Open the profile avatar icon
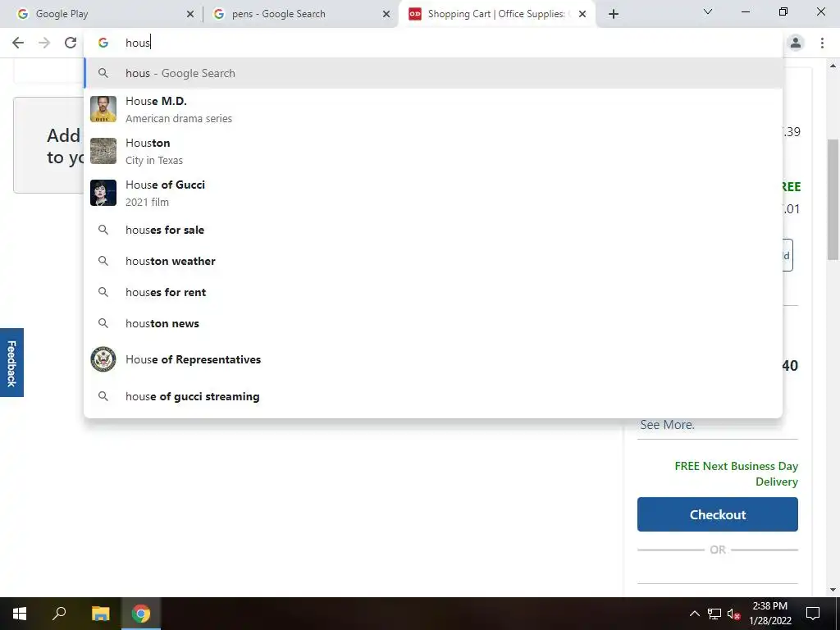 [x=796, y=43]
